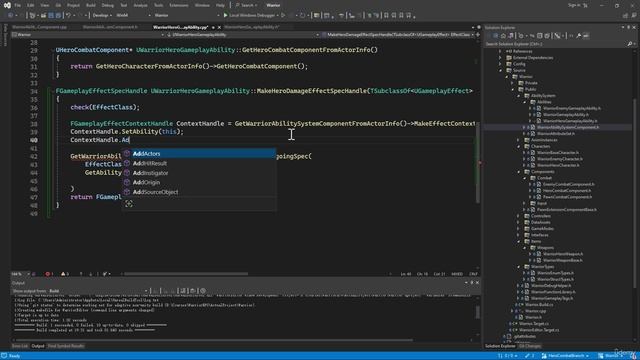640x360 pixels.
Task: Switch to Git Changes tab
Action: [x=530, y=346]
